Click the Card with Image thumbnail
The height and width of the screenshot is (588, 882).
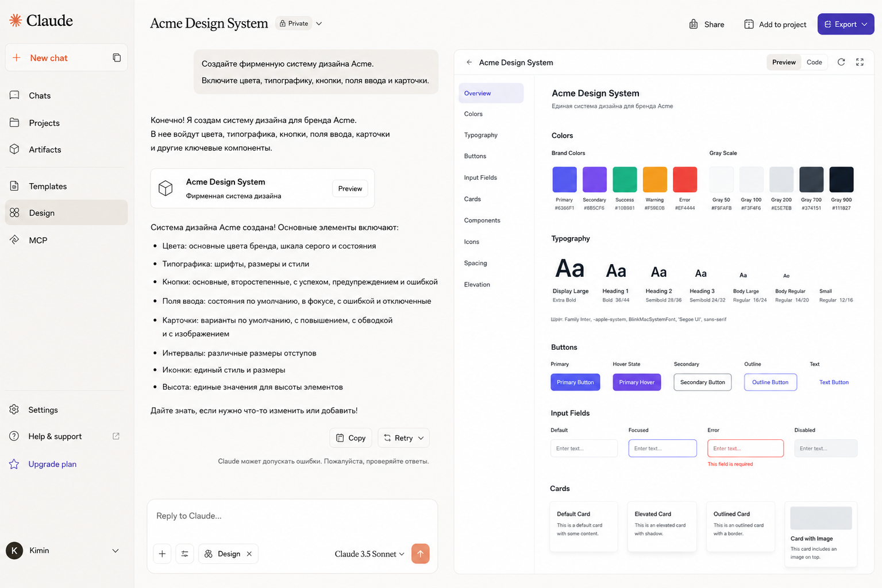point(821,518)
